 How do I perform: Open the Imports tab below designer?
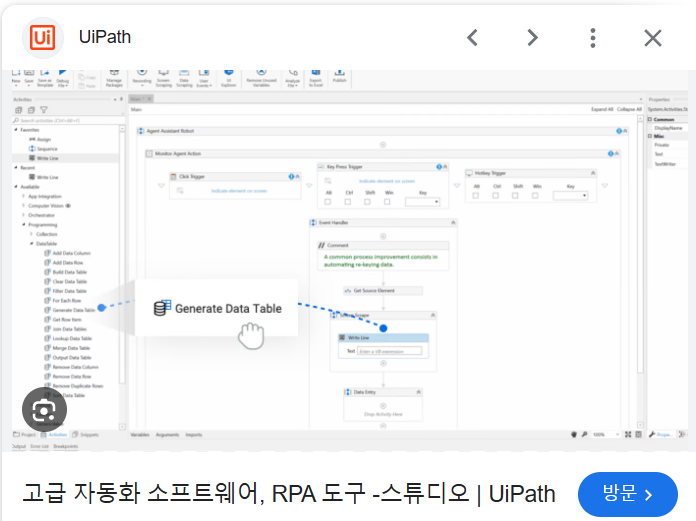pos(194,434)
